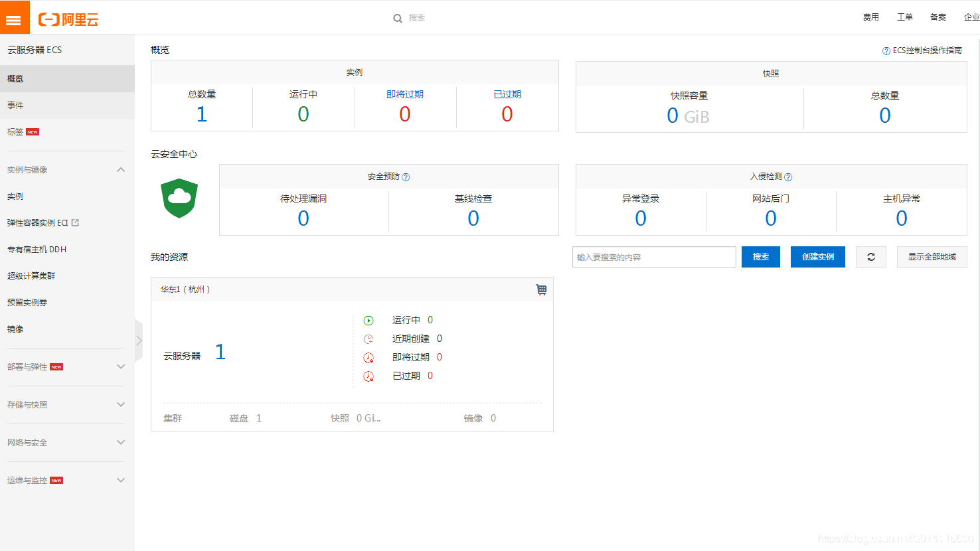980x551 pixels.
Task: Click the green play icon beside 运行中
Action: pyautogui.click(x=368, y=320)
